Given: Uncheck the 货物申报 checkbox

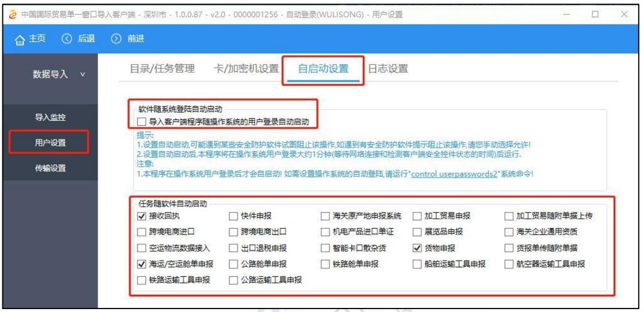Looking at the screenshot, I should pos(417,248).
